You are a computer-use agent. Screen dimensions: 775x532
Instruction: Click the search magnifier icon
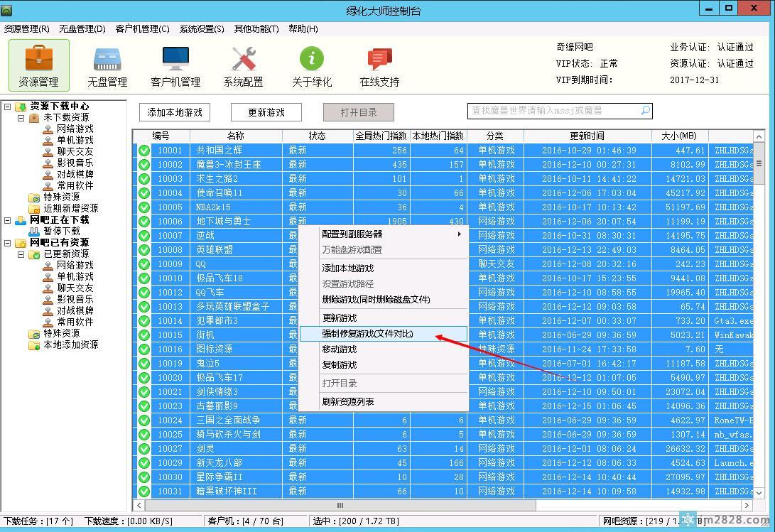coord(645,111)
